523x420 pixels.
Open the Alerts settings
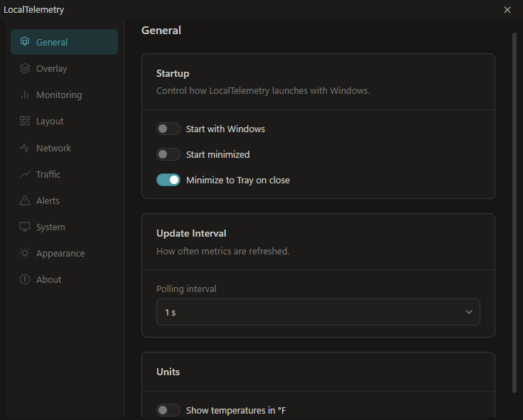click(64, 200)
